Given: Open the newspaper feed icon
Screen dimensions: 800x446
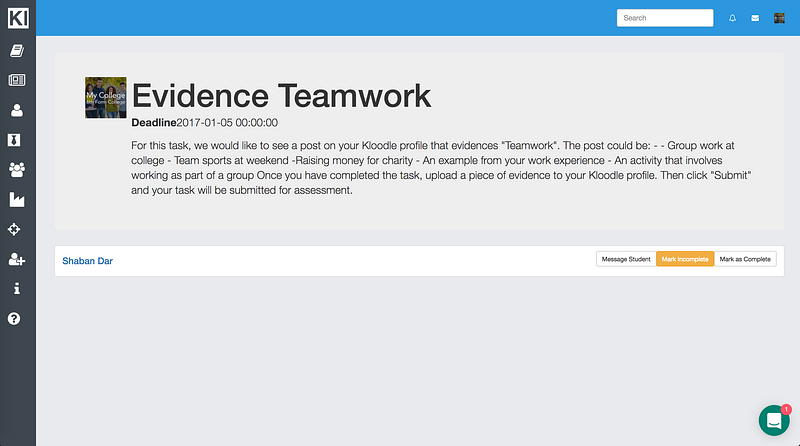Looking at the screenshot, I should click(17, 80).
